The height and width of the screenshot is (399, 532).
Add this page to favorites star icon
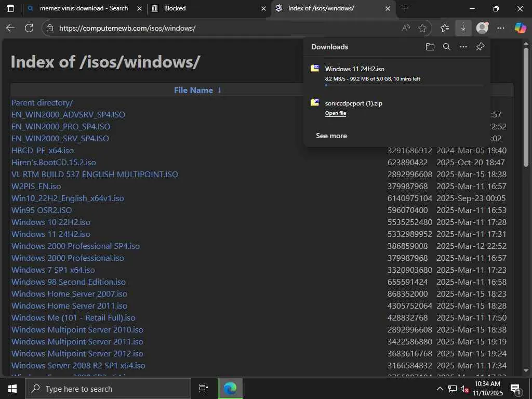422,28
